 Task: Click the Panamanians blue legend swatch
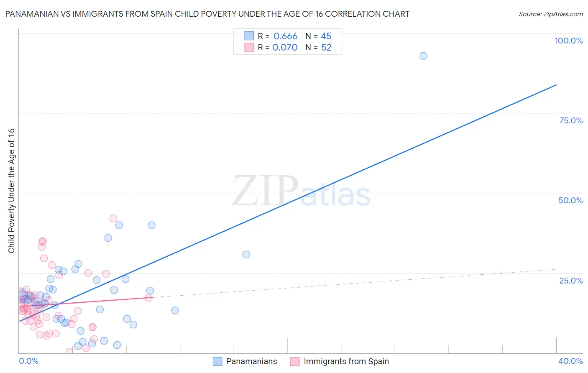pyautogui.click(x=217, y=361)
